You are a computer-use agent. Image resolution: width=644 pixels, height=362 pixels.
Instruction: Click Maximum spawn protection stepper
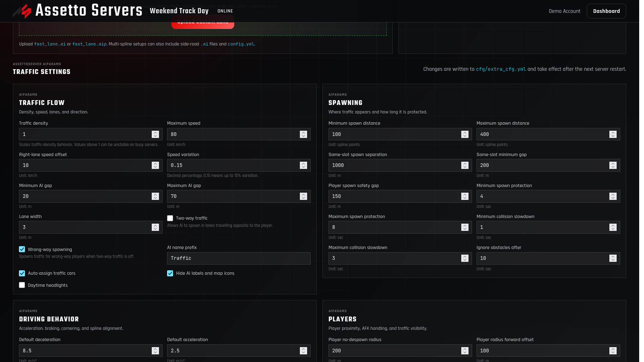(x=465, y=227)
